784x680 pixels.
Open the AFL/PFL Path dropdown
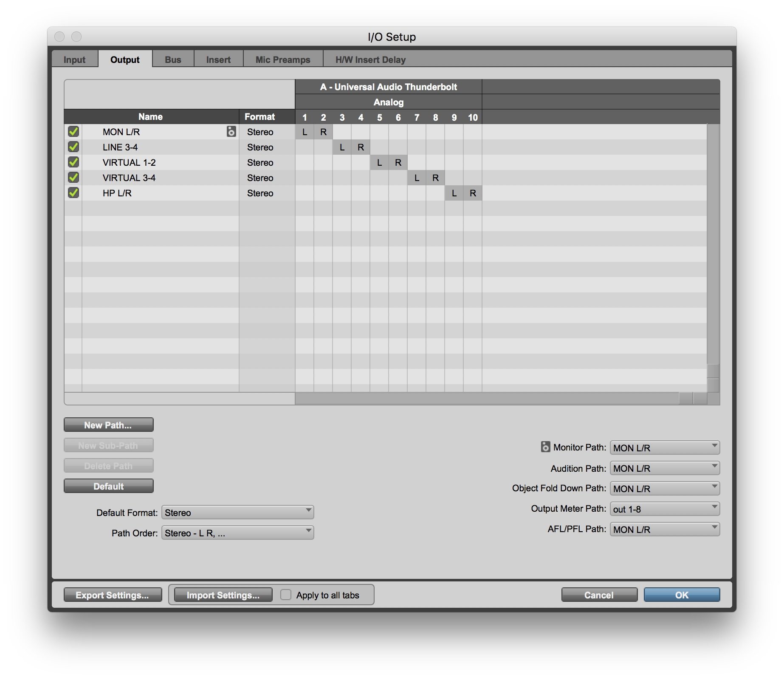664,529
